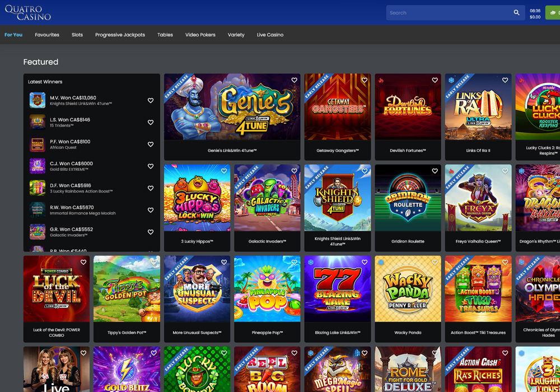Add Galactic Invaders tile to favourites heart
Image resolution: width=560 pixels, height=392 pixels.
click(x=295, y=171)
